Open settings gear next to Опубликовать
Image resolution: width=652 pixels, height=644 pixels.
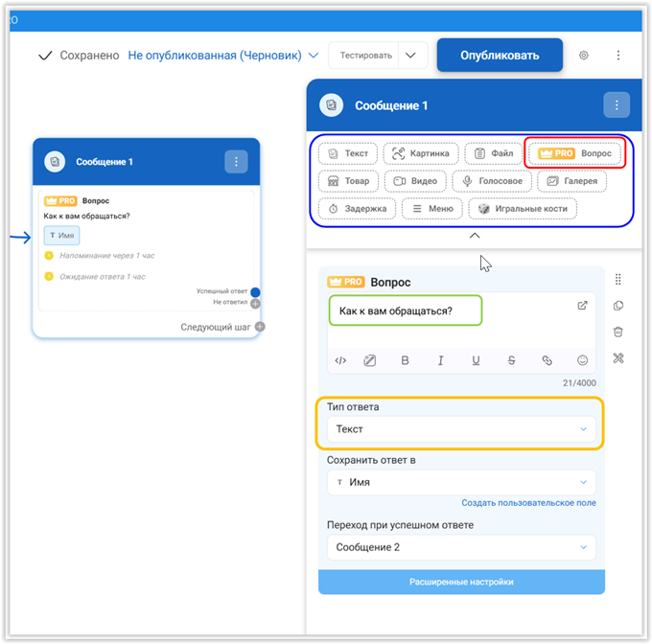click(x=583, y=56)
